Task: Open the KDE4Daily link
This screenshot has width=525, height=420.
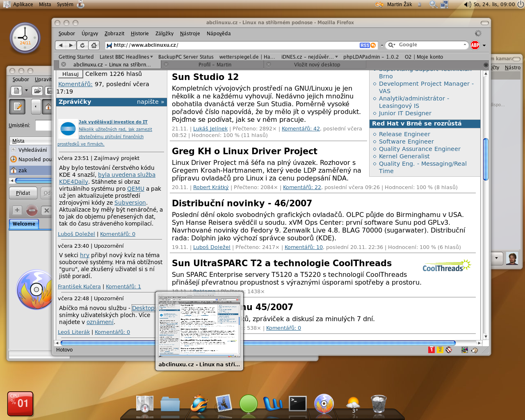Action: [x=73, y=182]
